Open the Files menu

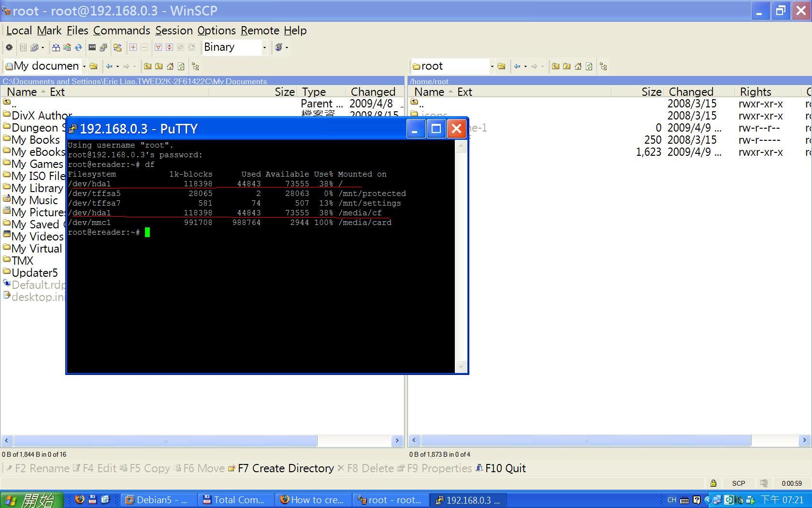[x=77, y=30]
